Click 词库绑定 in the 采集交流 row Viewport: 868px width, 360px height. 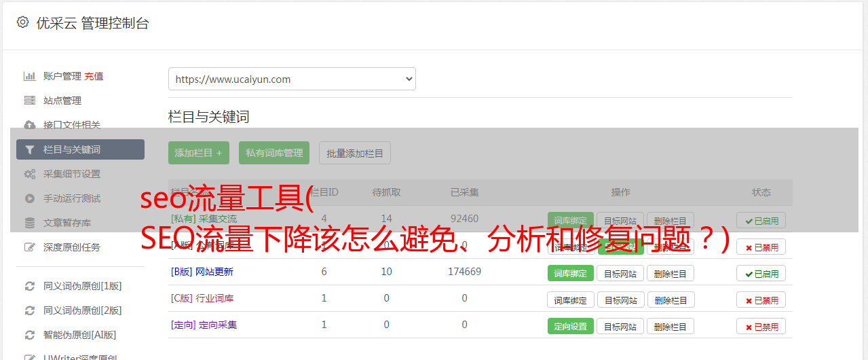coord(571,220)
